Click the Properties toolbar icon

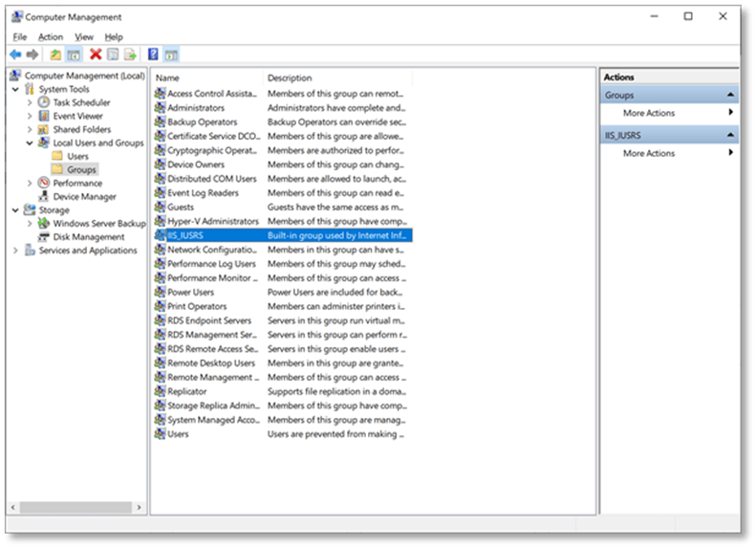click(113, 55)
